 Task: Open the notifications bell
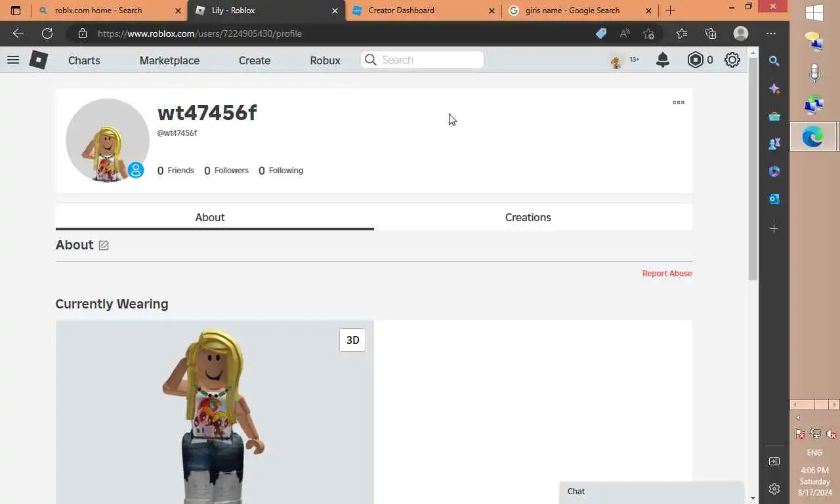click(x=663, y=60)
